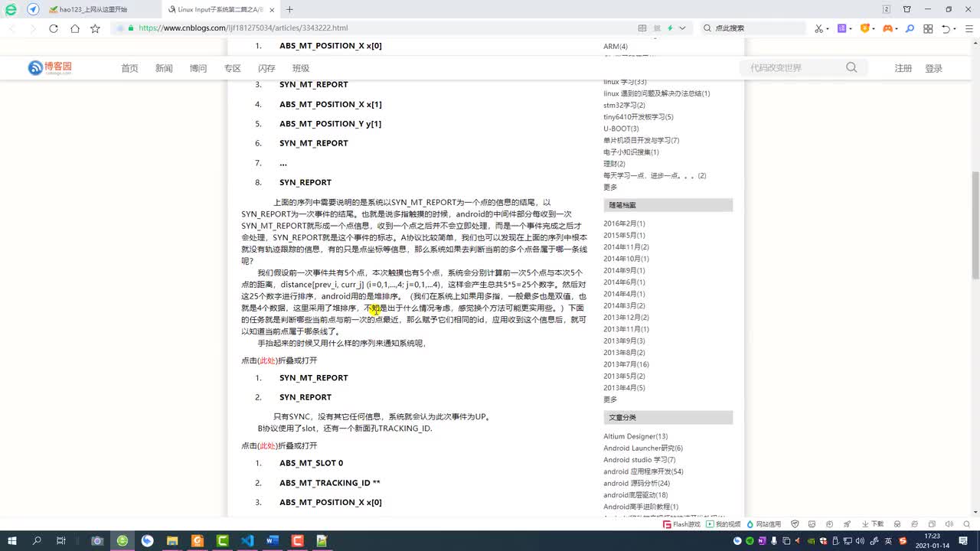The image size is (980, 551).
Task: Open Word from taskbar
Action: coord(272,540)
